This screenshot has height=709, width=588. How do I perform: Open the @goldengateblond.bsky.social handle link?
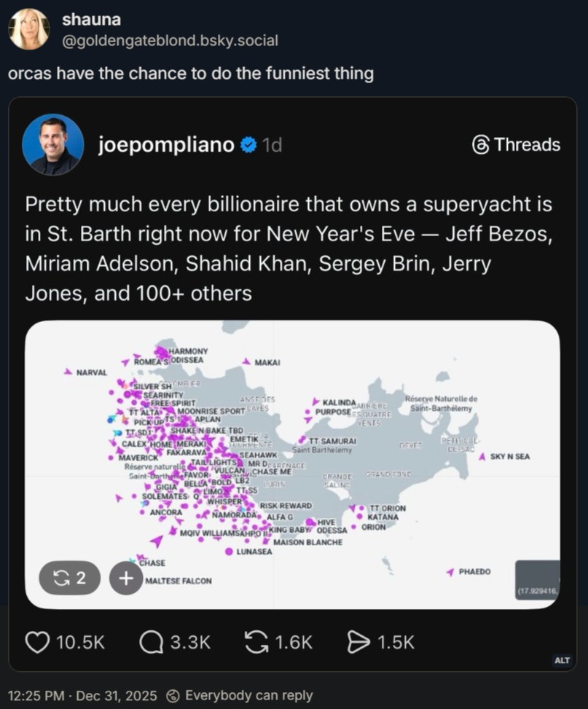tap(170, 41)
